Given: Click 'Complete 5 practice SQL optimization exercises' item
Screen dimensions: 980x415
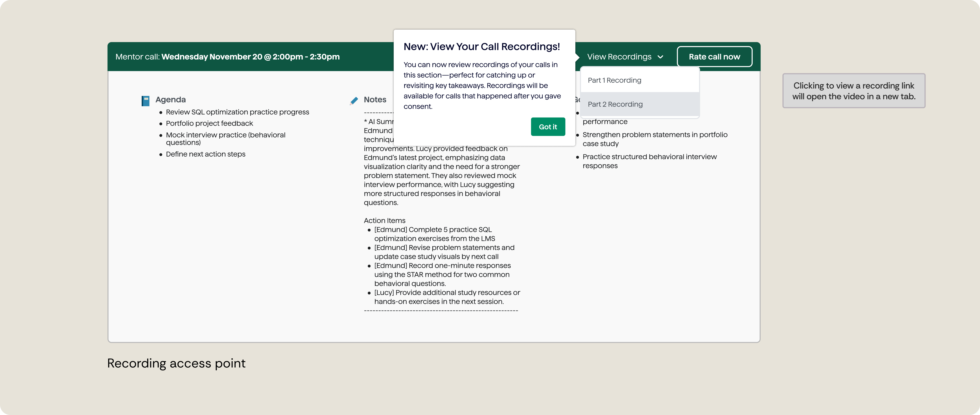Looking at the screenshot, I should [435, 234].
